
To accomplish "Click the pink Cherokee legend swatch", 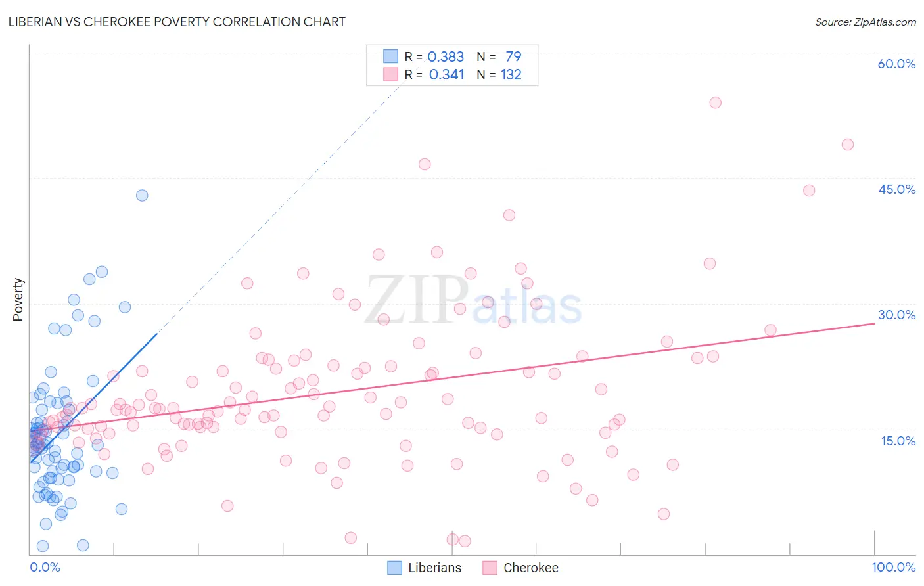I will click(490, 568).
